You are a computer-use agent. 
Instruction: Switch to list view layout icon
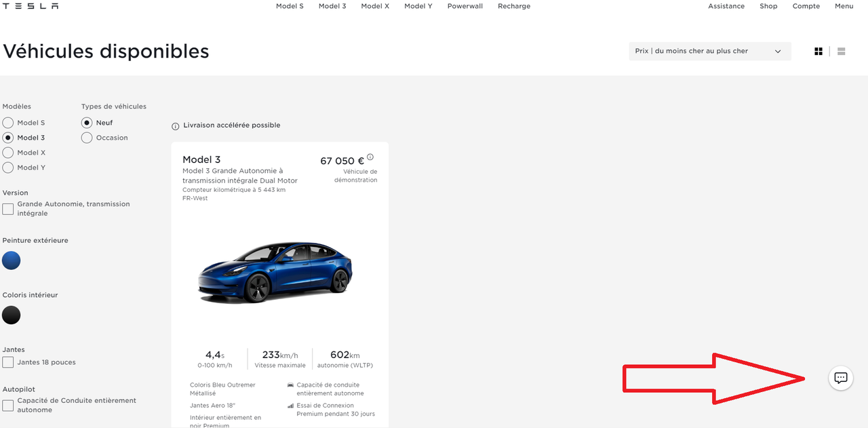coord(842,51)
